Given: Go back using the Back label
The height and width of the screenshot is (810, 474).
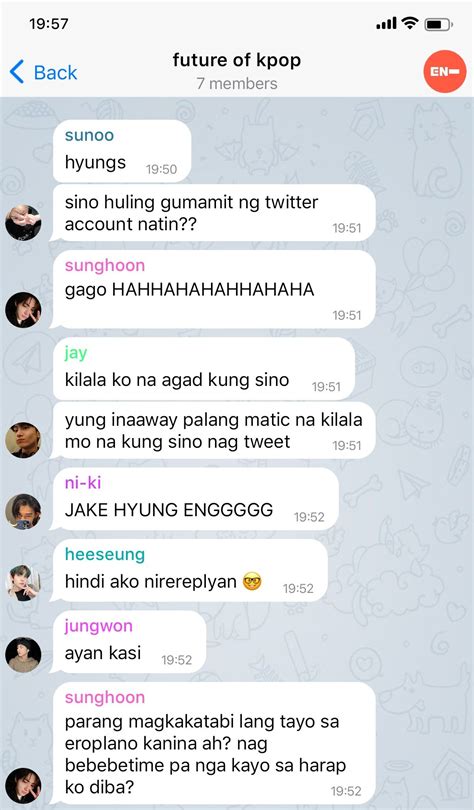Looking at the screenshot, I should (55, 72).
